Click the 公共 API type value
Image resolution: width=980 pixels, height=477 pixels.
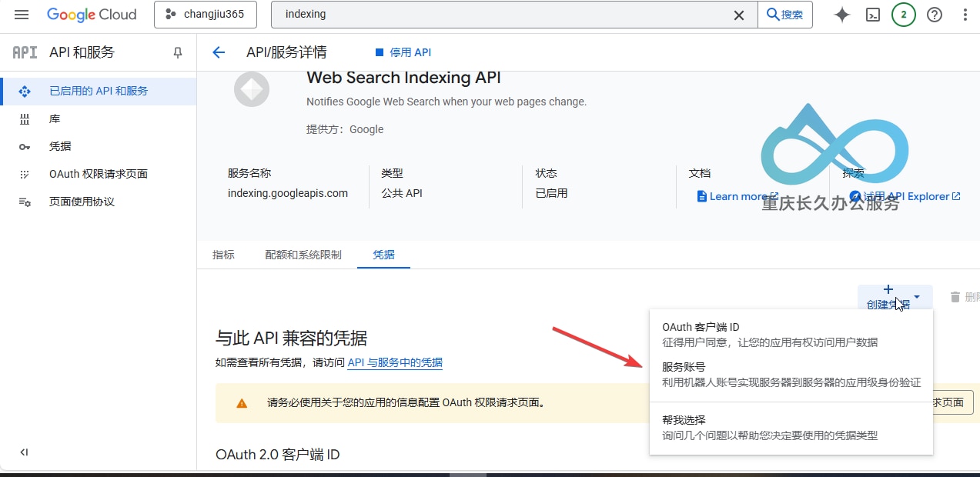402,193
